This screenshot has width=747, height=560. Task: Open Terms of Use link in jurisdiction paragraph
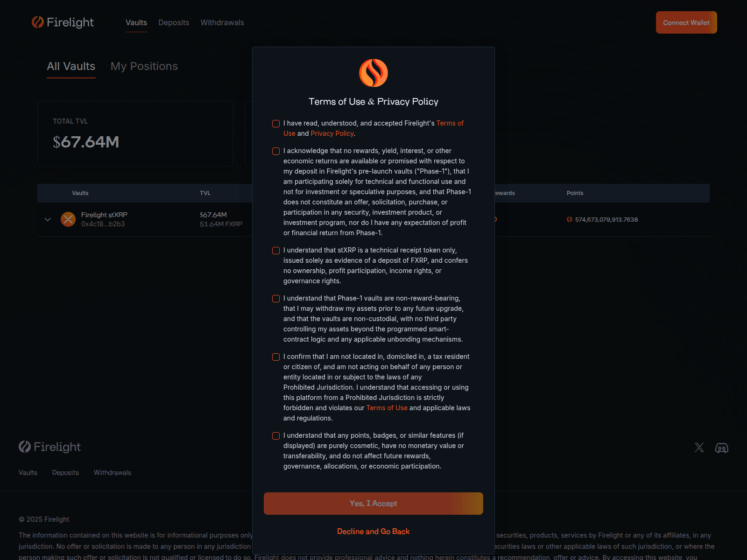click(x=387, y=408)
